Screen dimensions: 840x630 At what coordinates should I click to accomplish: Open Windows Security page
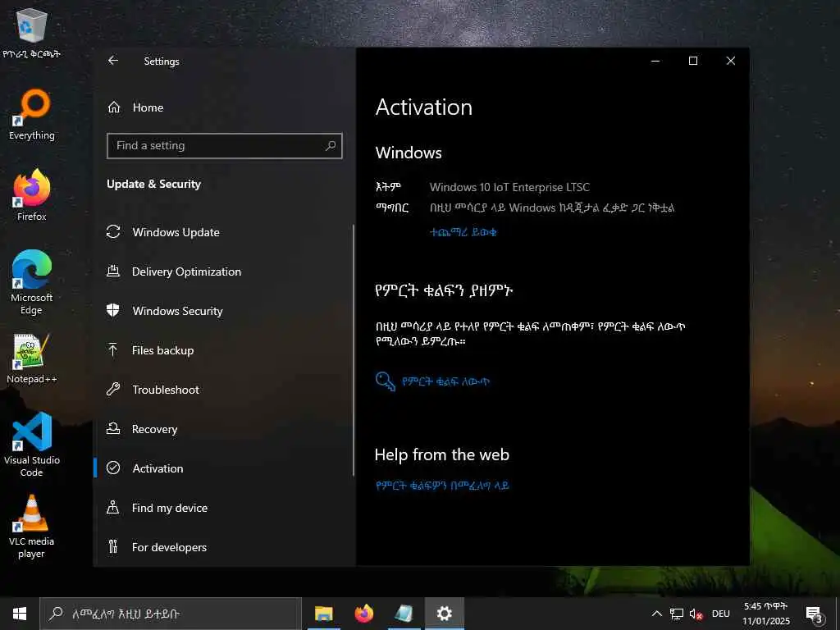point(177,311)
